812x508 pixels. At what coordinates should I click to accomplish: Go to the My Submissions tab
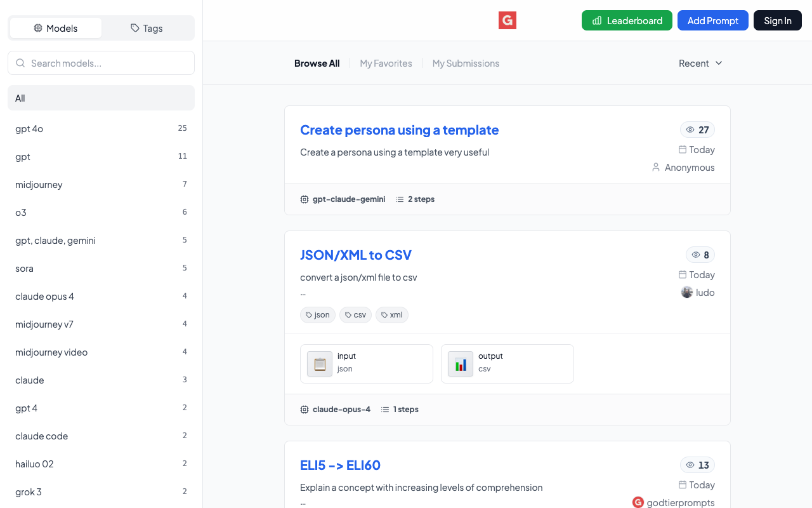[x=466, y=63]
